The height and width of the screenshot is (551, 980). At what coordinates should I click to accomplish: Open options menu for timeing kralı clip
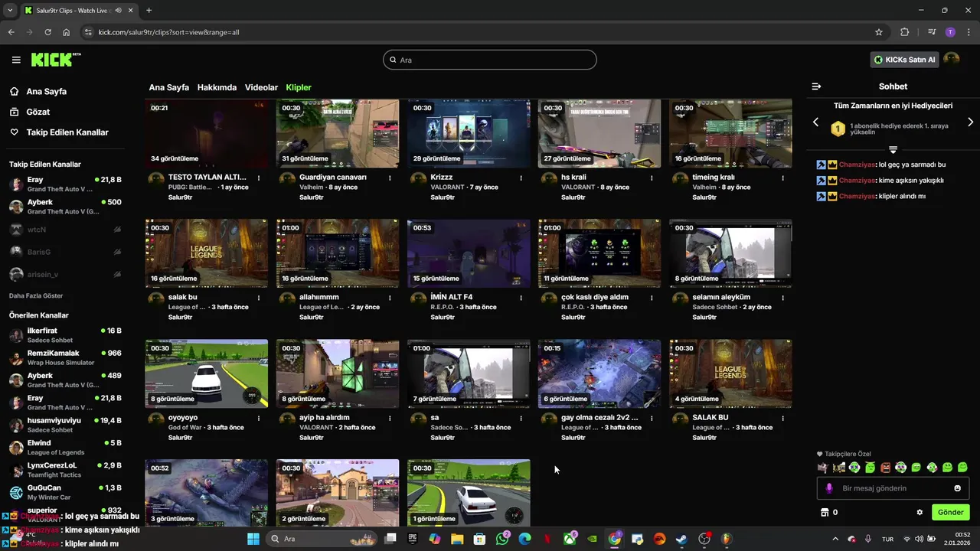(782, 178)
